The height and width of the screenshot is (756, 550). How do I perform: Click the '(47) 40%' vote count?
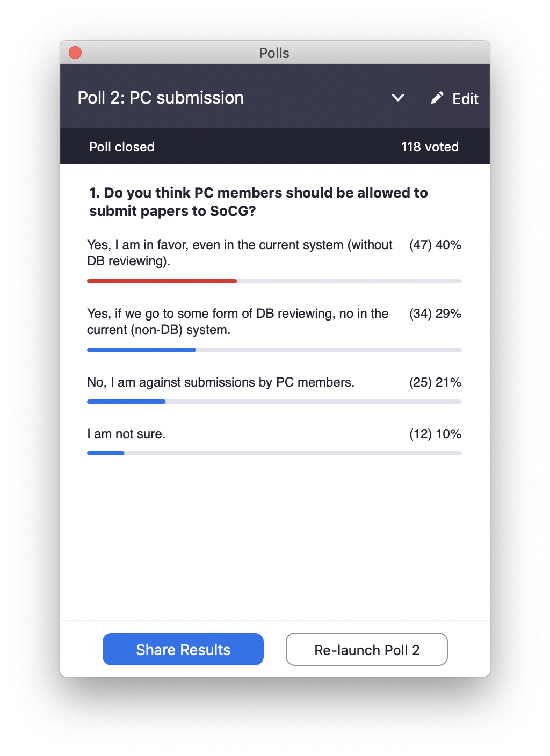coord(435,245)
